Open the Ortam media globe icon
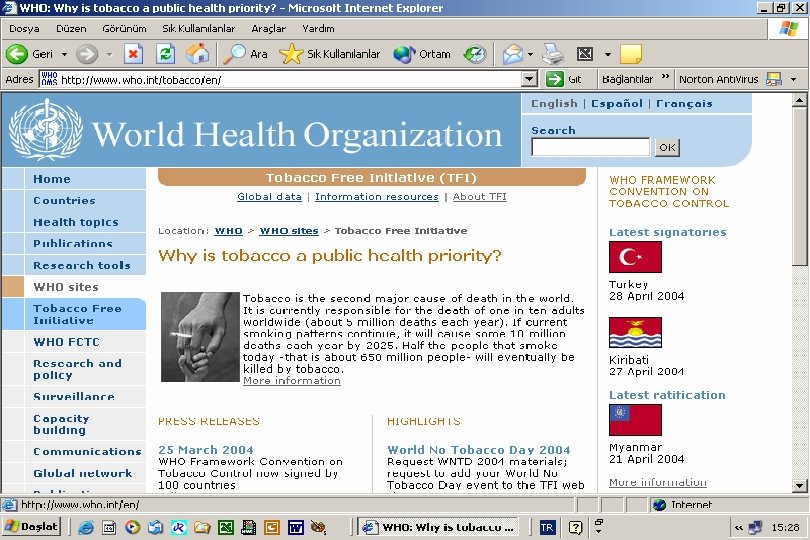 point(422,54)
